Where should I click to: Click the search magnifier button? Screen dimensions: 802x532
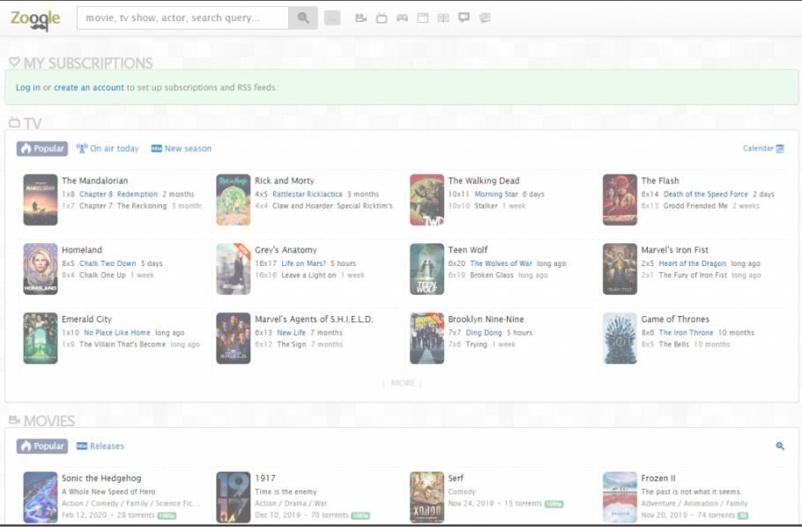tap(303, 18)
